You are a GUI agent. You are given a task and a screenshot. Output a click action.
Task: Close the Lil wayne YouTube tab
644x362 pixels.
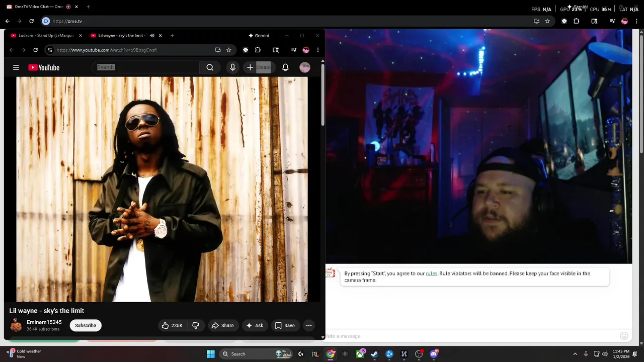(x=160, y=36)
